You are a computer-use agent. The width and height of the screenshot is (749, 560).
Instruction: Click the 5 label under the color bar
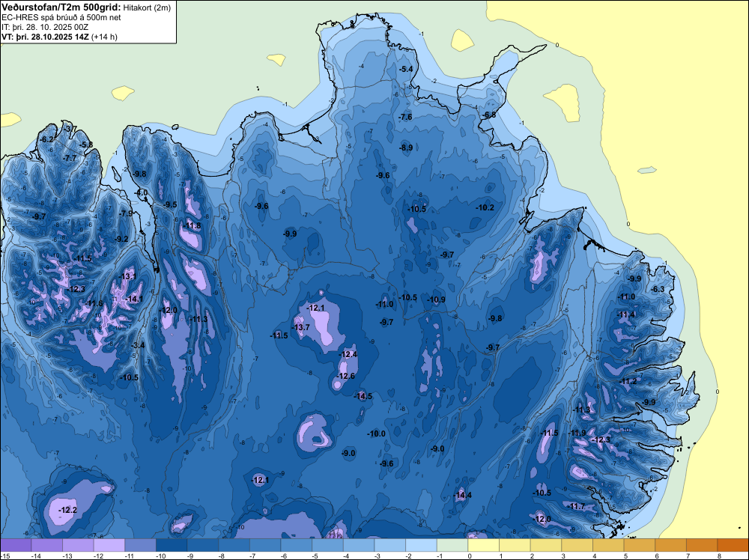click(625, 556)
